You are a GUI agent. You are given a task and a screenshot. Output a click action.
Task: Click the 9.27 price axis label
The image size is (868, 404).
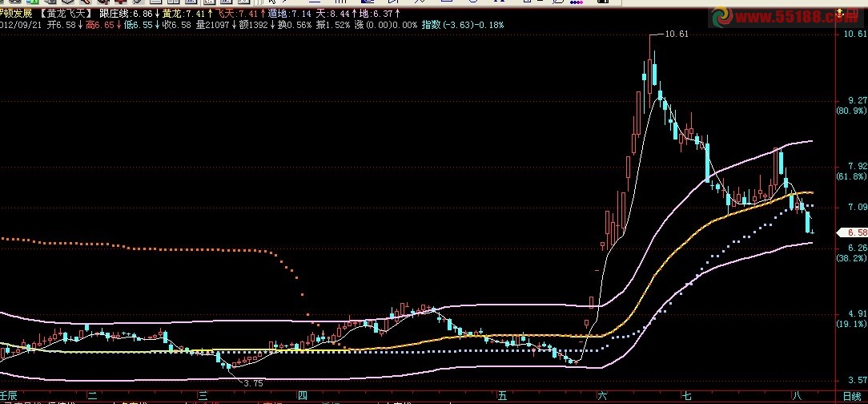coord(858,101)
